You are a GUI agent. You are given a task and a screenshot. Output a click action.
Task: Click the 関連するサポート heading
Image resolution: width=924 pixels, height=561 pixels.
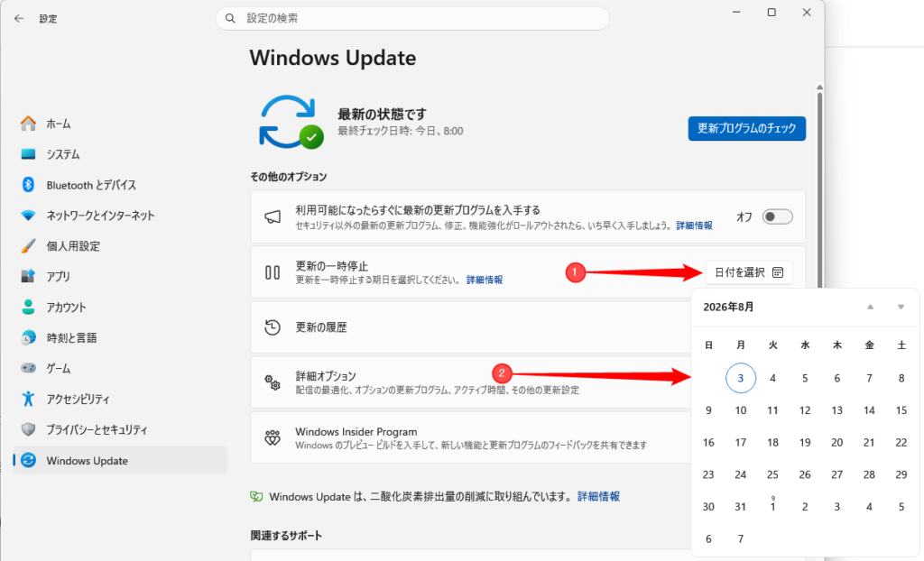coord(286,536)
